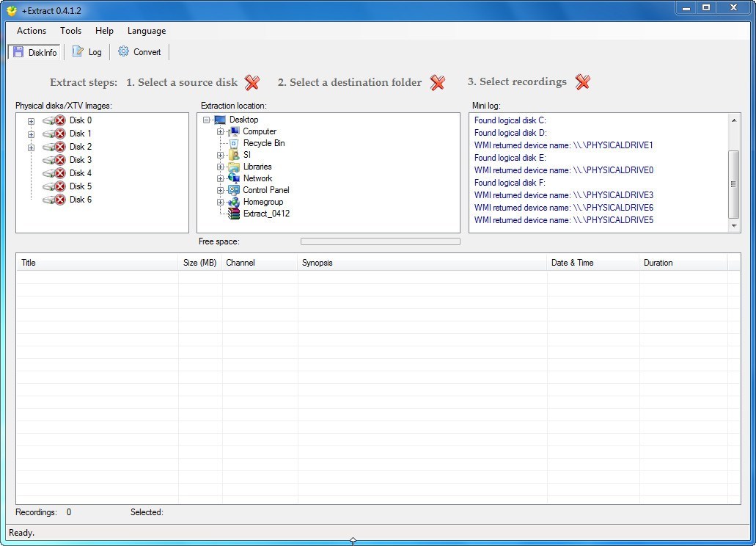
Task: Collapse the Desktop tree node
Action: (x=206, y=120)
